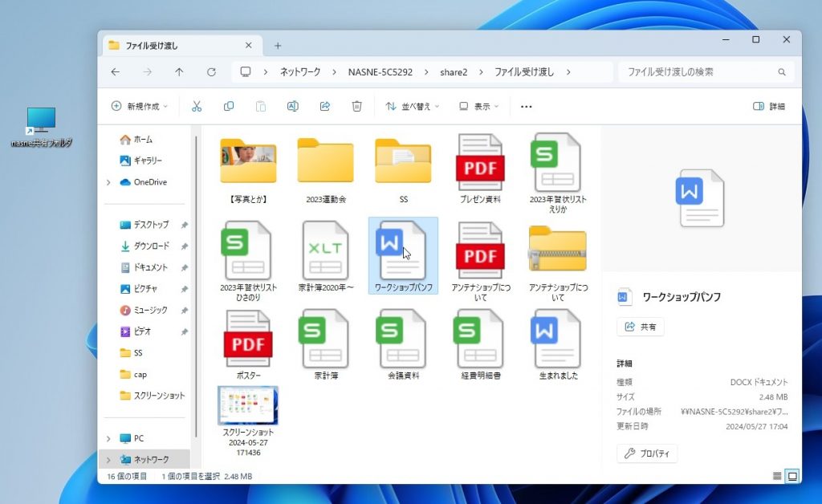Click the navigation pane scrollbar
The height and width of the screenshot is (504, 822).
[x=196, y=286]
